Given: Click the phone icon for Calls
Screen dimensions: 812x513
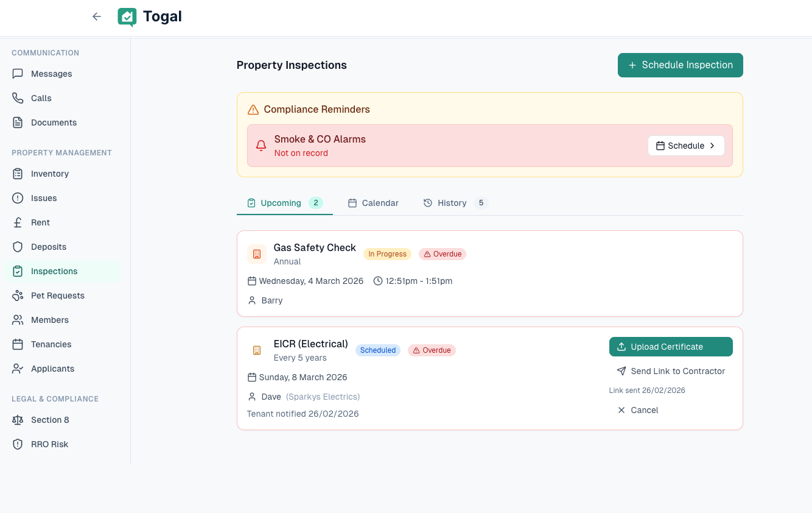Looking at the screenshot, I should pyautogui.click(x=18, y=98).
